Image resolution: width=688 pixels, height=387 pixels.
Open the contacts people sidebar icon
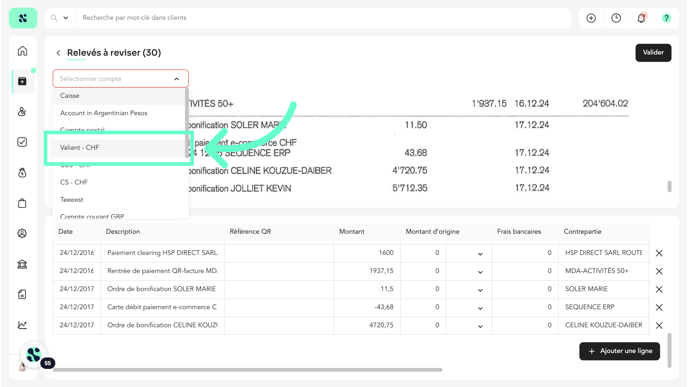click(x=22, y=111)
